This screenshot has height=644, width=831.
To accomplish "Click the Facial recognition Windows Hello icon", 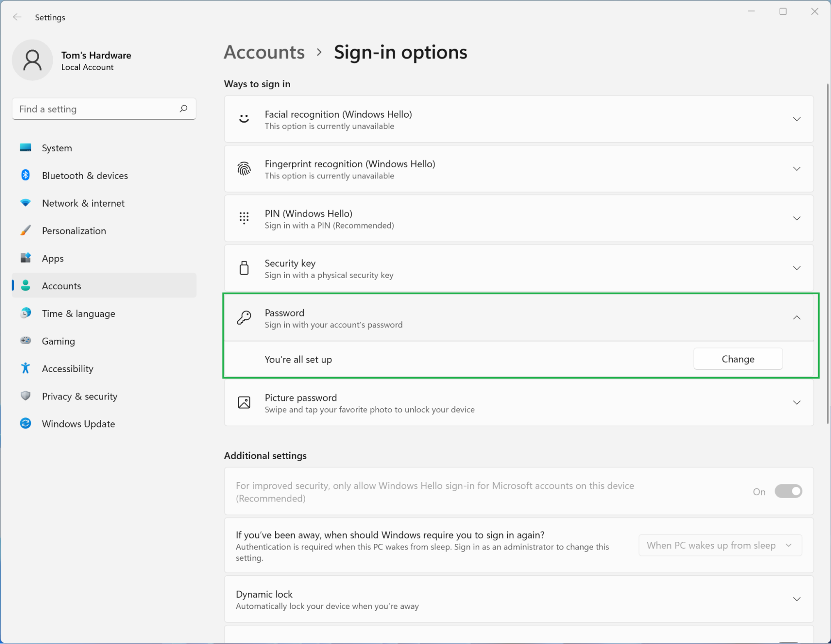I will point(244,118).
